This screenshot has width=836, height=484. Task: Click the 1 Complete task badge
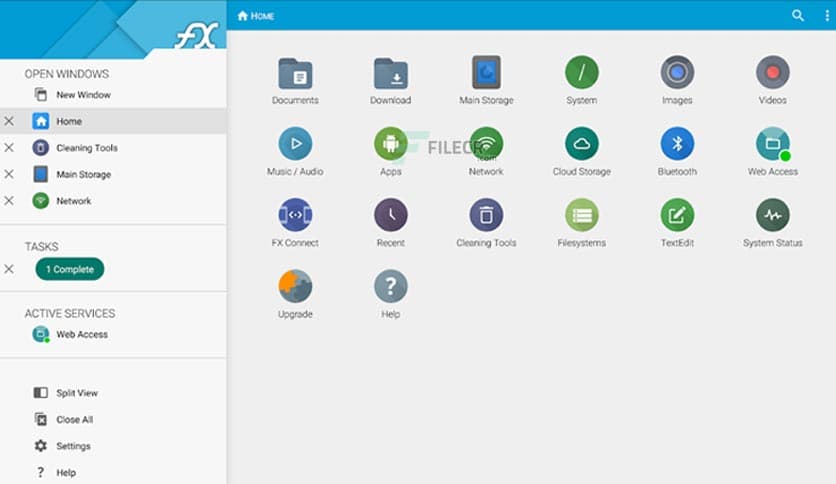pyautogui.click(x=70, y=269)
